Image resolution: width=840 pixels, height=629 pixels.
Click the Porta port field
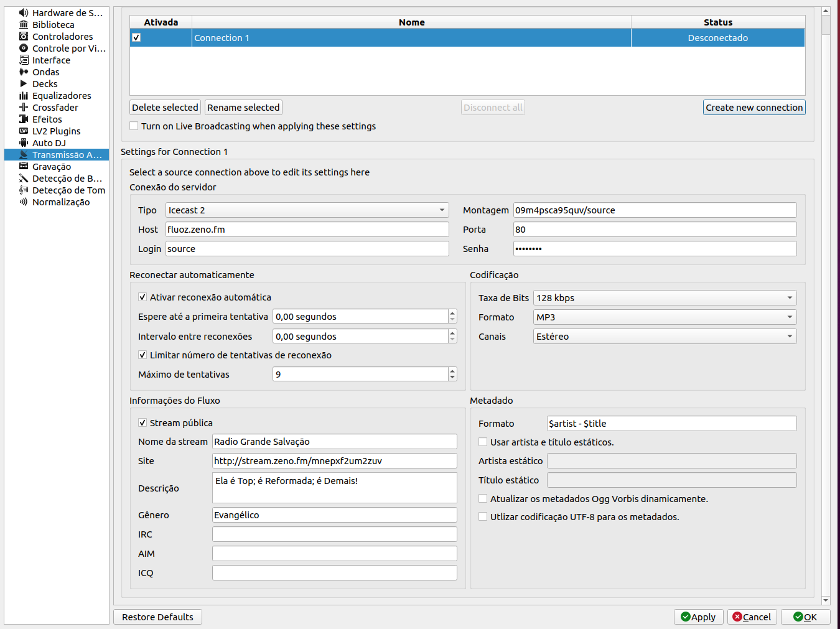(655, 230)
